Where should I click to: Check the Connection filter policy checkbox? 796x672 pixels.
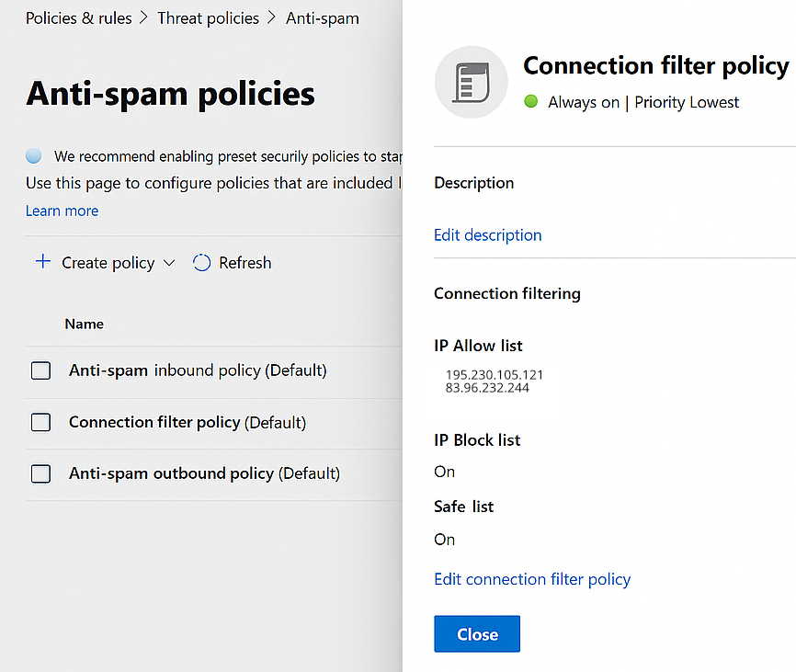point(40,422)
